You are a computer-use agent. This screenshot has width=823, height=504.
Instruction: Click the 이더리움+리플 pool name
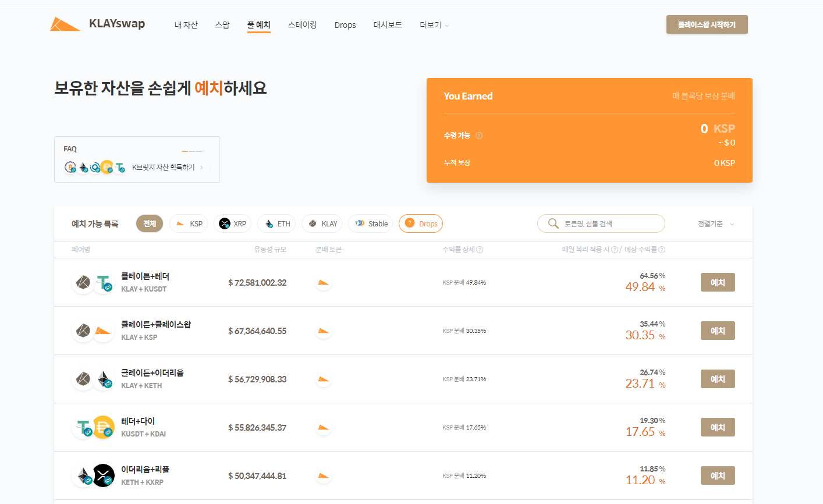(x=145, y=470)
